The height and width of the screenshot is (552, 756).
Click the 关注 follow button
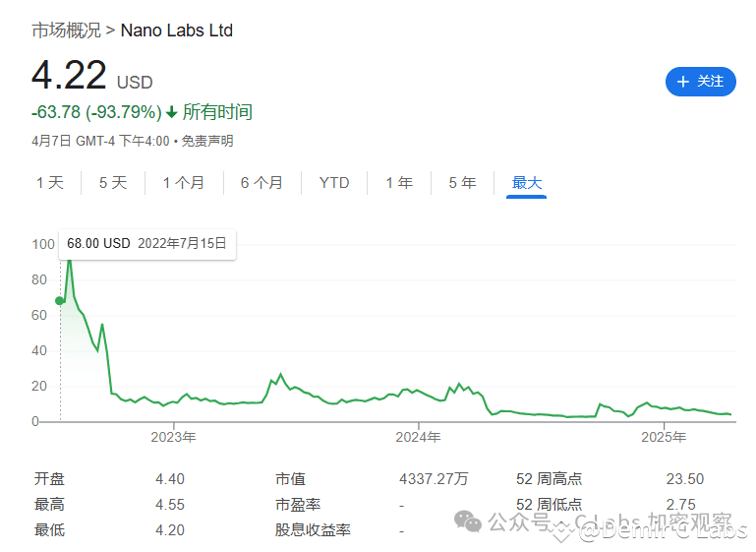click(x=700, y=82)
